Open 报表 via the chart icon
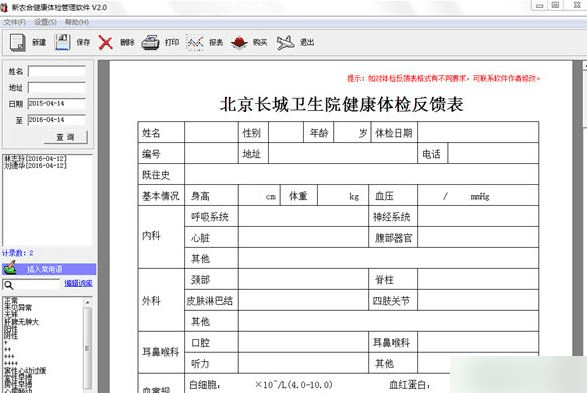Image resolution: width=587 pixels, height=393 pixels. [x=195, y=42]
